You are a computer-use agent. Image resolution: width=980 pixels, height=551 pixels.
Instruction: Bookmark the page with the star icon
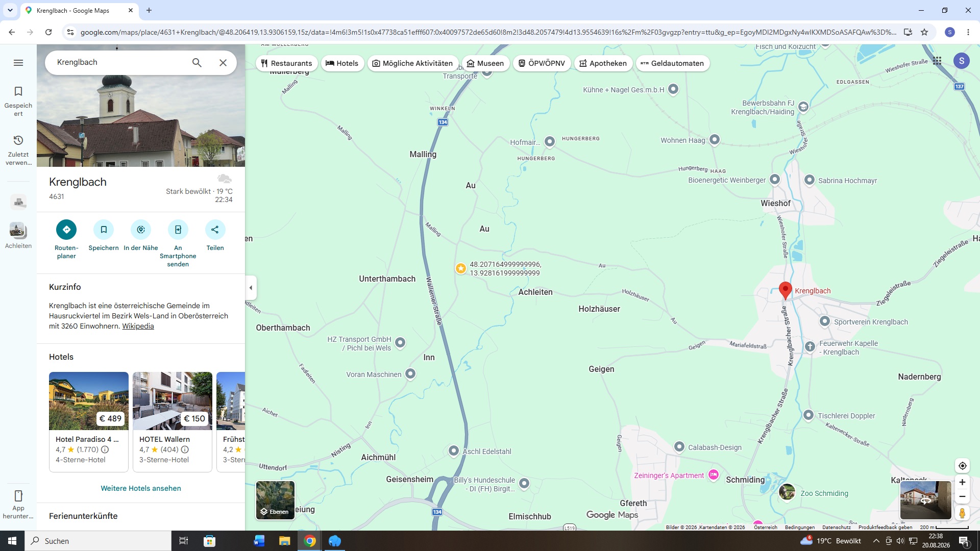pos(924,32)
